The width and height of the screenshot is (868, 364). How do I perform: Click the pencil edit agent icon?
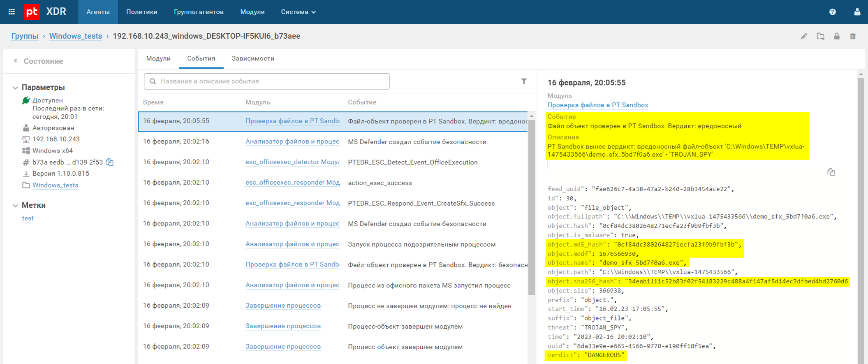pos(804,36)
